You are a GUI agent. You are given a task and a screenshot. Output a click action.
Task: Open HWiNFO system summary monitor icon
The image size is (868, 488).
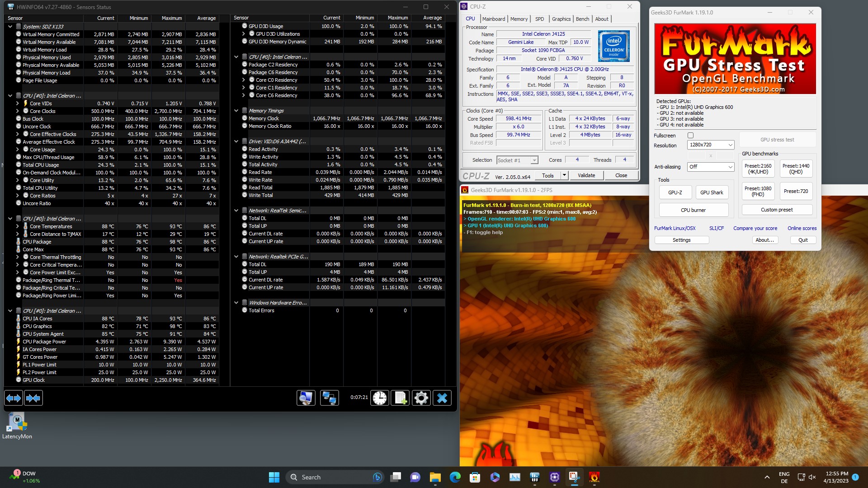[306, 398]
